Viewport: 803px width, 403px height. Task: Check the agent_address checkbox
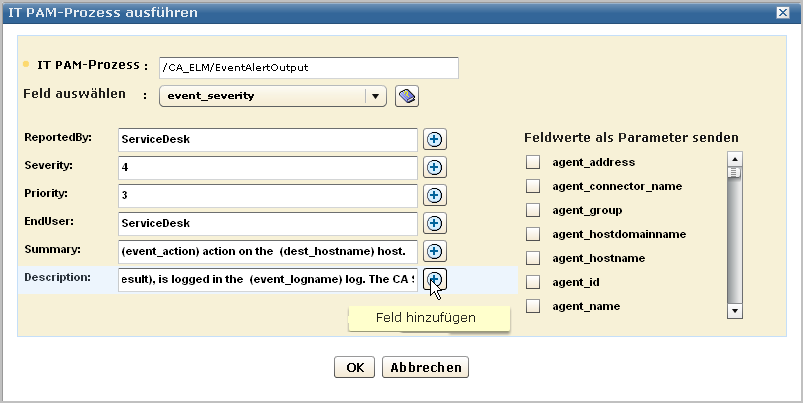[533, 162]
